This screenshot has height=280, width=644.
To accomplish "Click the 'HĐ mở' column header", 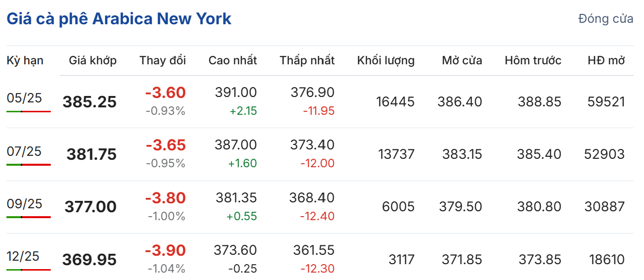I will (x=606, y=61).
